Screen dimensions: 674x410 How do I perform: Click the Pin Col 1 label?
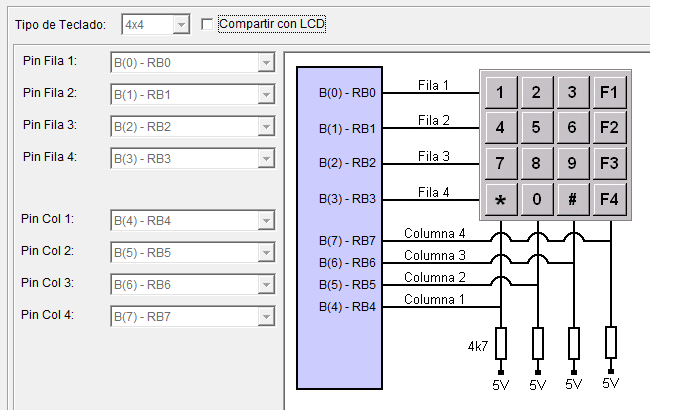coord(47,219)
